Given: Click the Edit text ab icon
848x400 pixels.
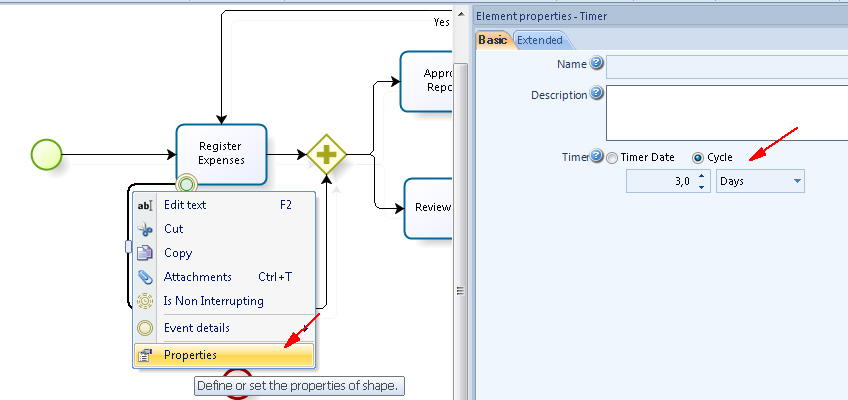Looking at the screenshot, I should click(x=145, y=205).
